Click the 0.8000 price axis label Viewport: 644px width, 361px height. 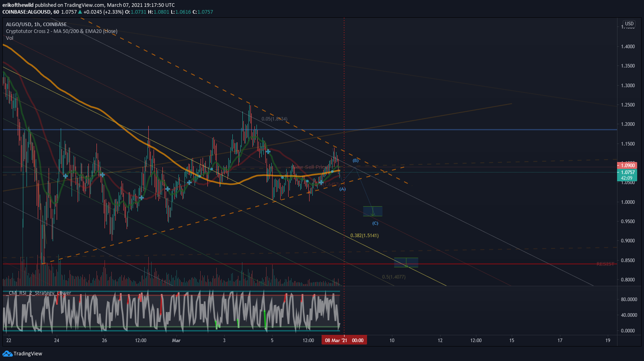(x=628, y=280)
